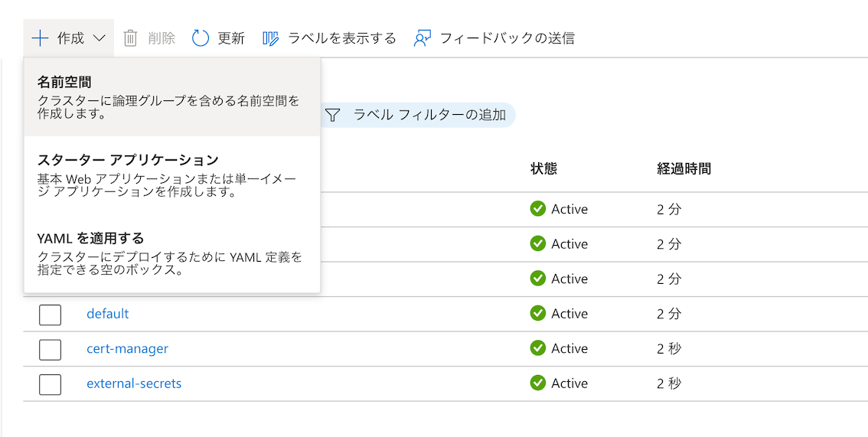
Task: Click the green Active icon for cert-manager
Action: [x=538, y=348]
